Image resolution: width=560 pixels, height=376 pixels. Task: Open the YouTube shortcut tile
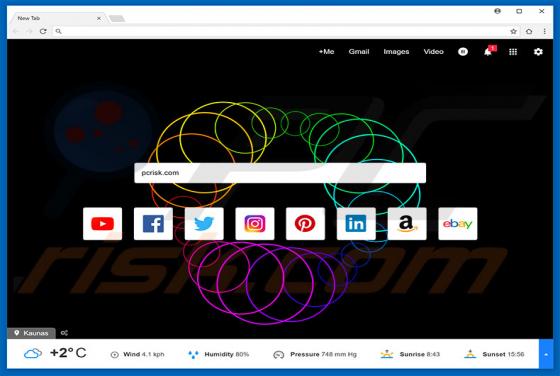[x=102, y=224]
